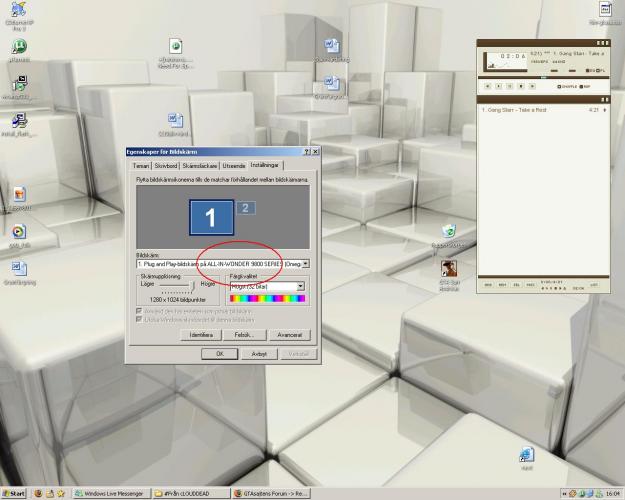Expand the Bildskärm display selection dropdown
Viewport: 625px width, 500px height.
[305, 264]
